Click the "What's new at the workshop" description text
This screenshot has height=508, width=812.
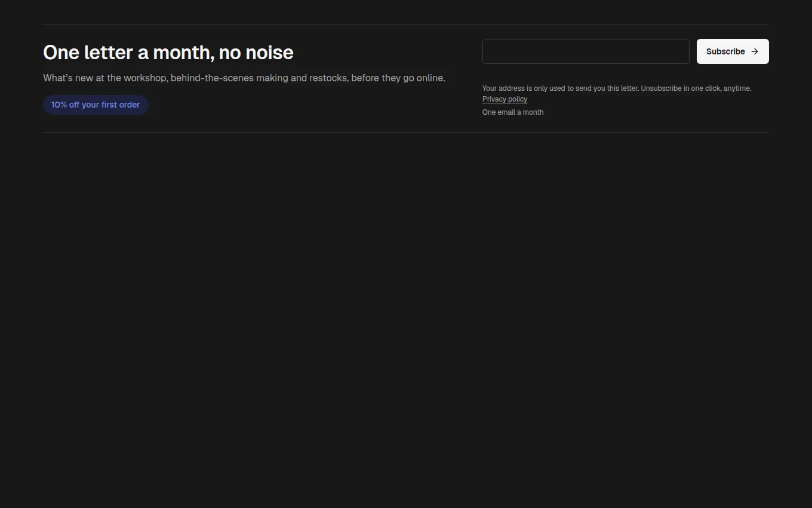[244, 78]
